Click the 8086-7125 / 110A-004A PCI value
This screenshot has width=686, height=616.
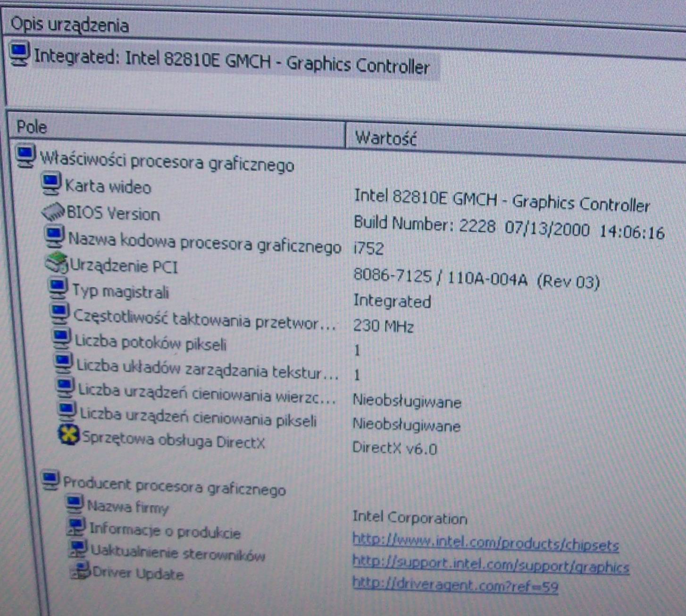pos(476,278)
